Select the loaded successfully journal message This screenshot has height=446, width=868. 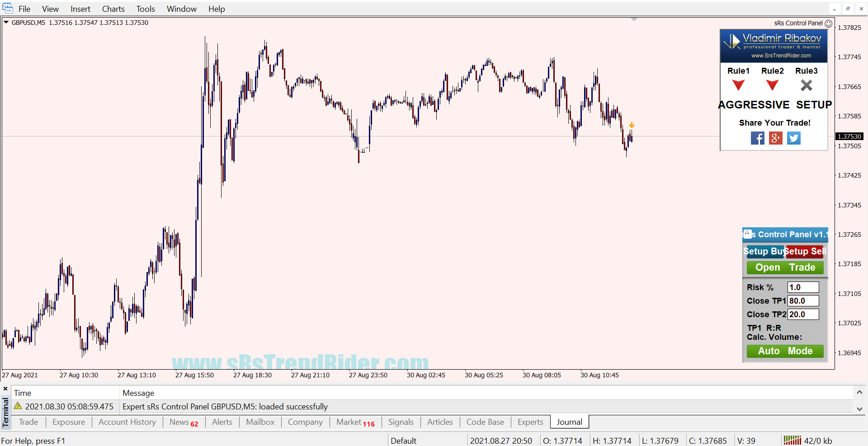(432, 407)
